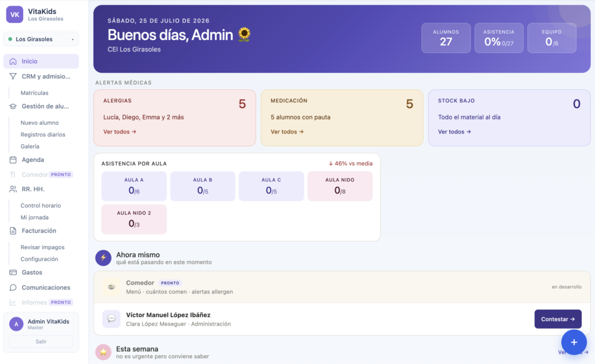Click the graduation cap icon for Gestión de alumnos
The width and height of the screenshot is (595, 364).
click(13, 106)
